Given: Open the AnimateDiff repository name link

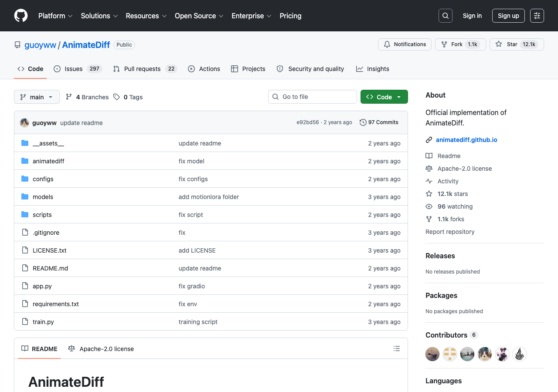Looking at the screenshot, I should [x=86, y=45].
